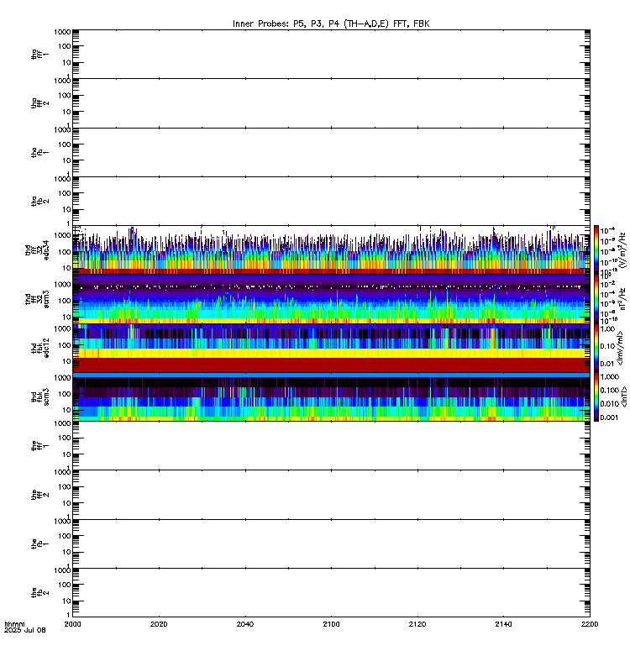Click the 'thd fbk scm3' panel label
The width and height of the screenshot is (630, 672).
point(39,396)
